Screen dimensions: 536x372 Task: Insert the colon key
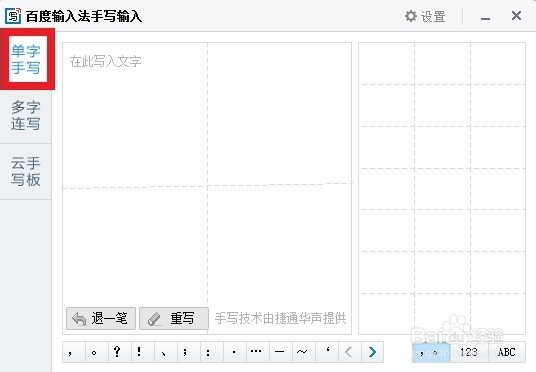212,352
